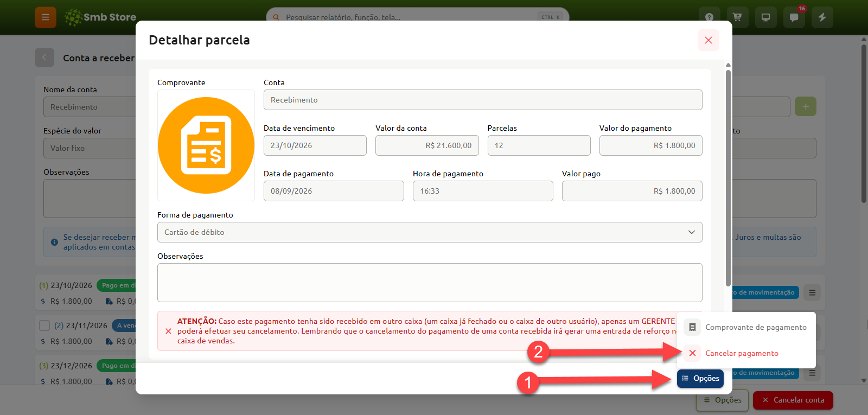Click the Observações text area in dialog
This screenshot has width=868, height=415.
point(430,283)
